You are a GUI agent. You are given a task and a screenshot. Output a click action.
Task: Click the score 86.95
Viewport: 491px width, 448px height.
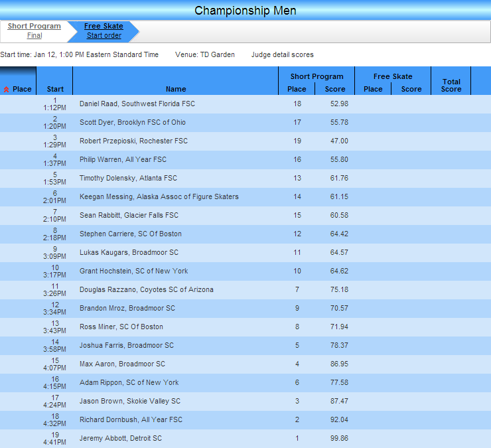tap(339, 364)
